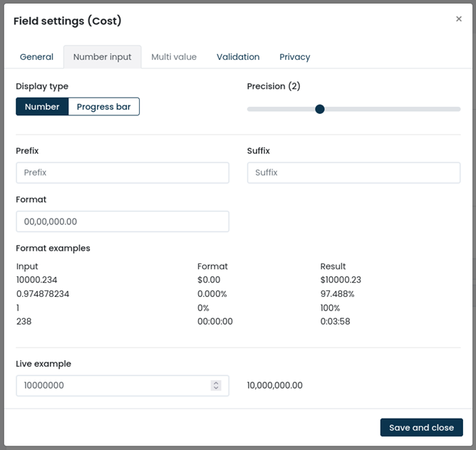Click the Precision (2) label
Image resolution: width=476 pixels, height=450 pixels.
[274, 86]
